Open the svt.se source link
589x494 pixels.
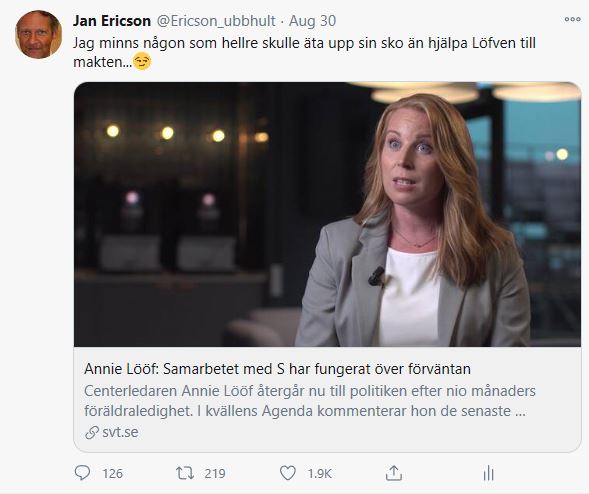[x=120, y=432]
